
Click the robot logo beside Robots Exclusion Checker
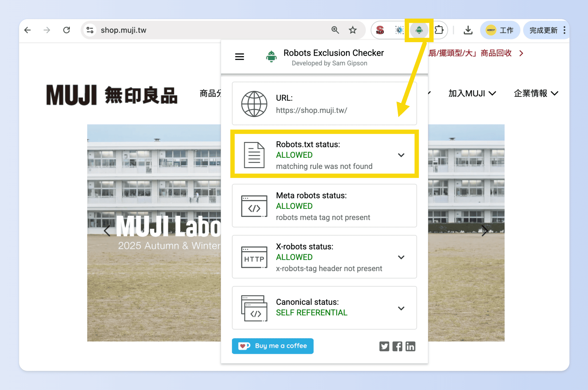pyautogui.click(x=271, y=57)
